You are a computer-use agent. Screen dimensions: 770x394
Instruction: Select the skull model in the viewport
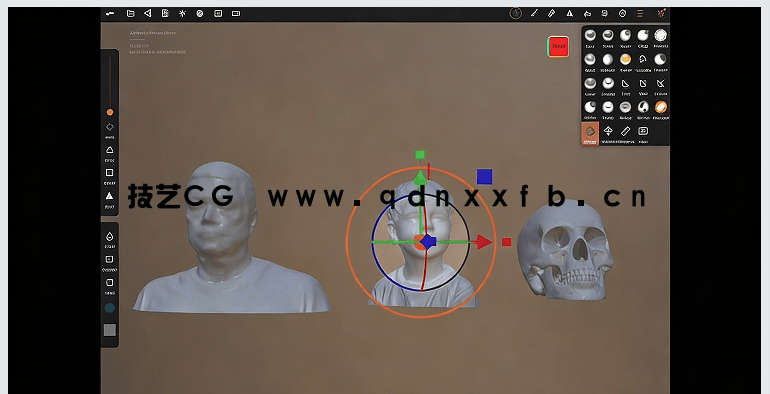[565, 251]
